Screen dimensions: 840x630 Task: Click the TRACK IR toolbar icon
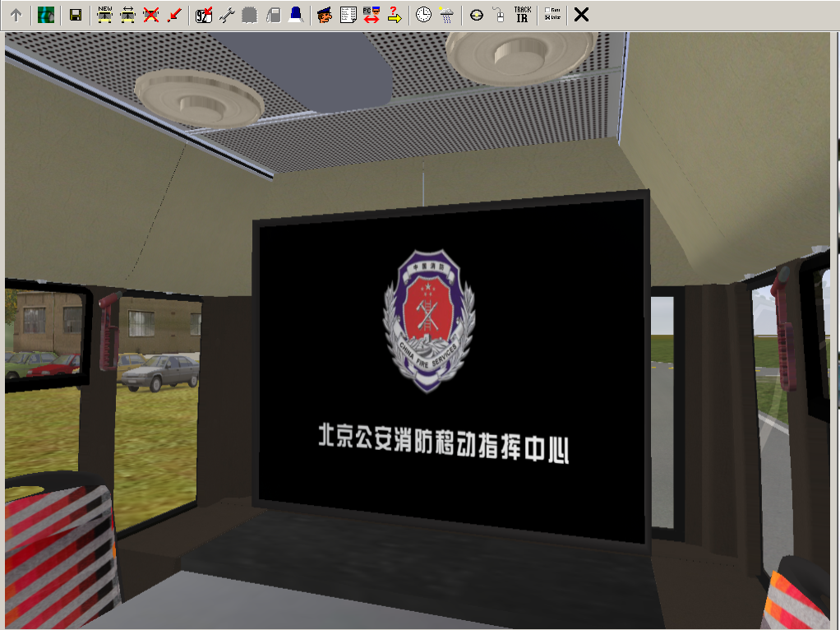(522, 15)
